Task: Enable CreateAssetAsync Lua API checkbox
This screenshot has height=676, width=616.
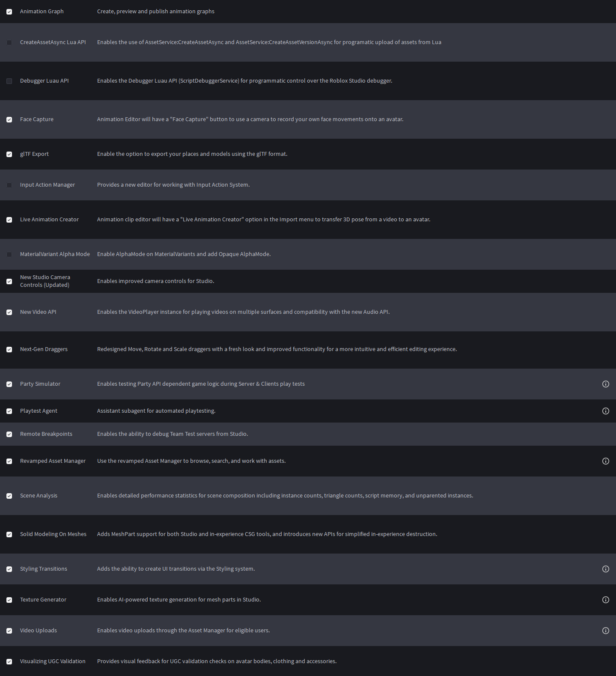Action: pos(9,42)
